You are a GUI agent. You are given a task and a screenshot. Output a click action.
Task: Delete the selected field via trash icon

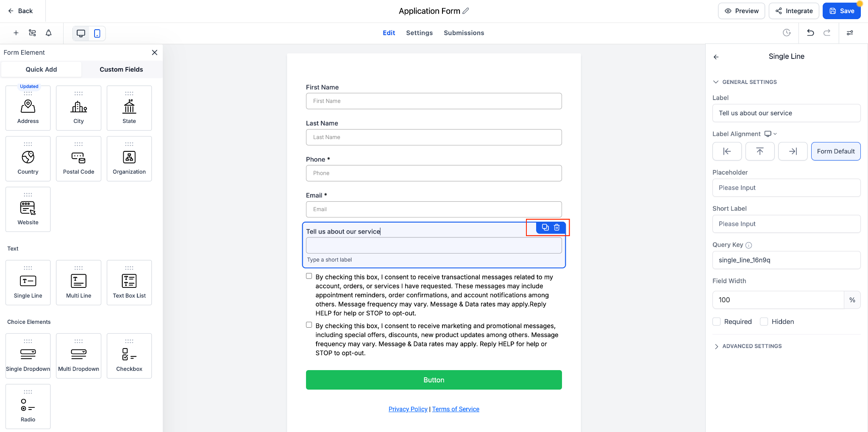[x=557, y=228]
